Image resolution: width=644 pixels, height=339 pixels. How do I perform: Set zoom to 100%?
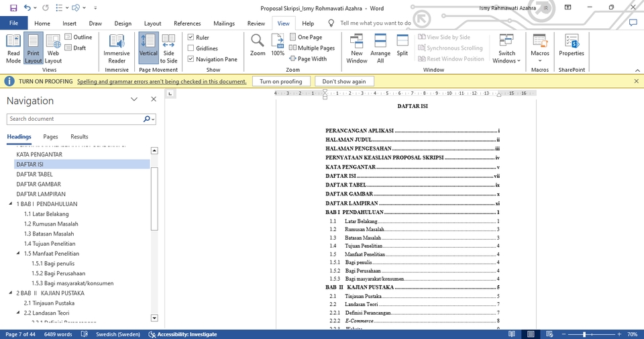(x=278, y=45)
